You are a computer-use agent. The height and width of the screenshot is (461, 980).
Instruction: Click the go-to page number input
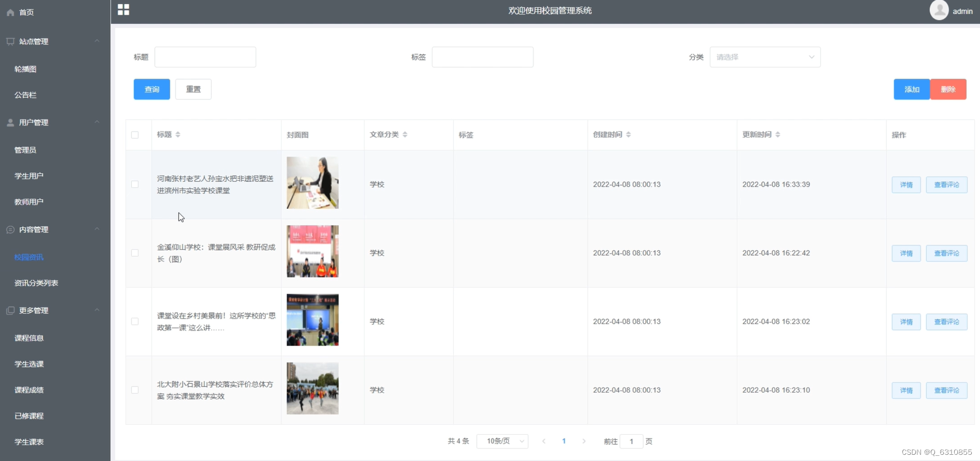[x=631, y=441]
